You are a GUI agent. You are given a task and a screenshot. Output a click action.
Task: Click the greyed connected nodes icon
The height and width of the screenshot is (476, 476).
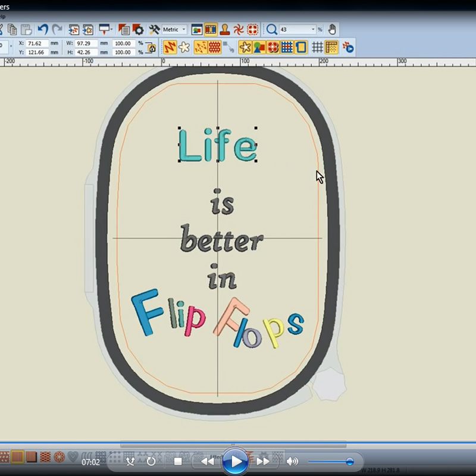pos(228,48)
